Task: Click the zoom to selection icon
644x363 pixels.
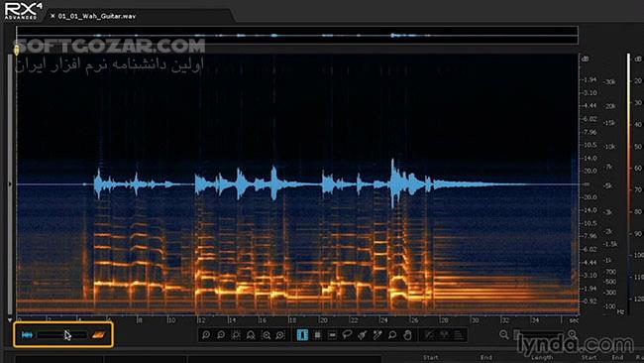Action: [236, 335]
